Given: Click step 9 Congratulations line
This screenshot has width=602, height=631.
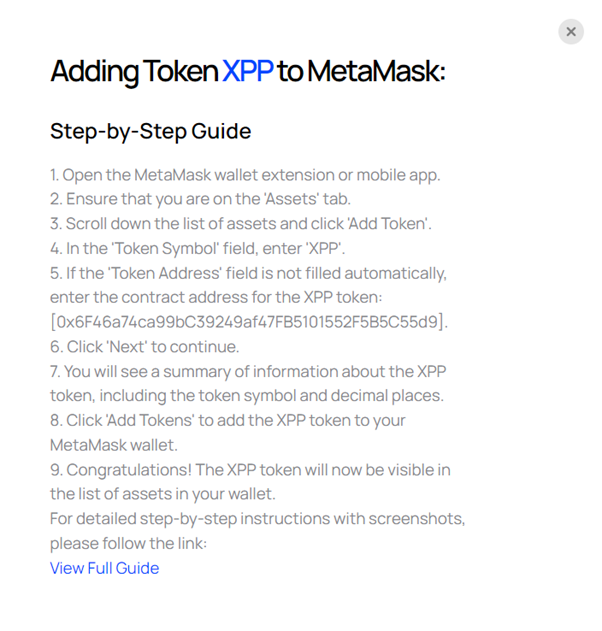Looking at the screenshot, I should (250, 470).
